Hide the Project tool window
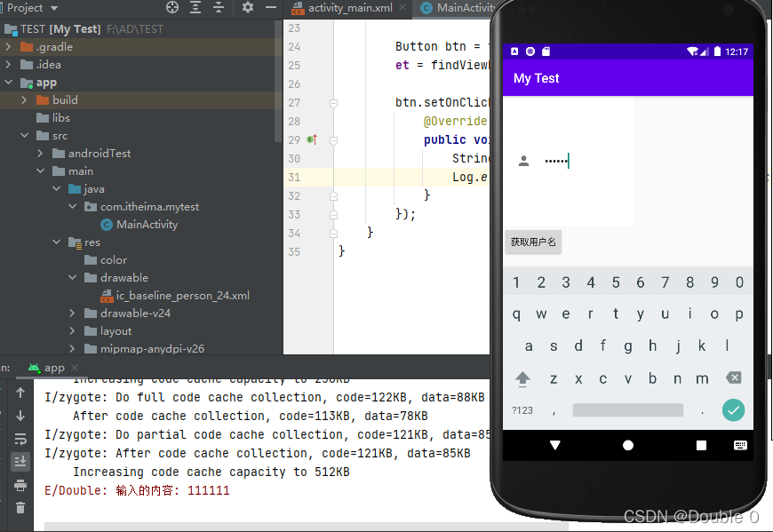The width and height of the screenshot is (773, 532). (x=271, y=7)
